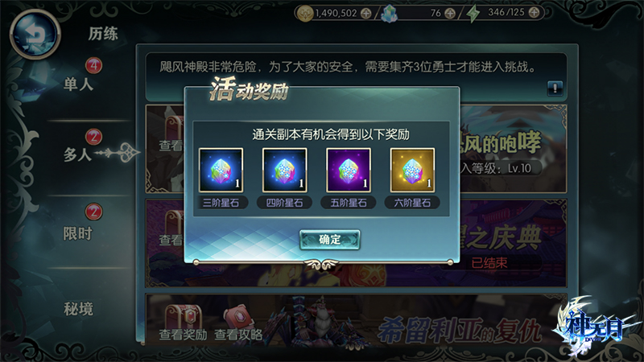The image size is (644, 362).
Task: Switch to the 秘境 tab
Action: click(x=78, y=309)
